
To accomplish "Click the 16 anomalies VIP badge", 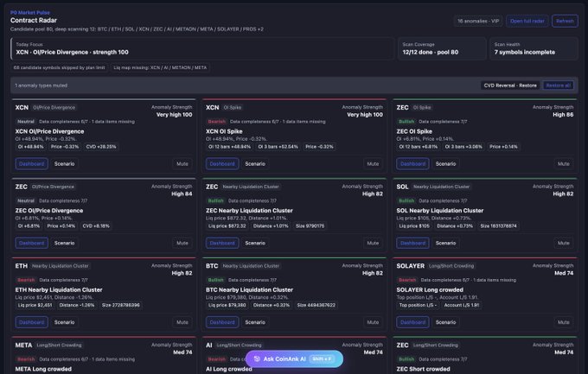I will tap(478, 21).
